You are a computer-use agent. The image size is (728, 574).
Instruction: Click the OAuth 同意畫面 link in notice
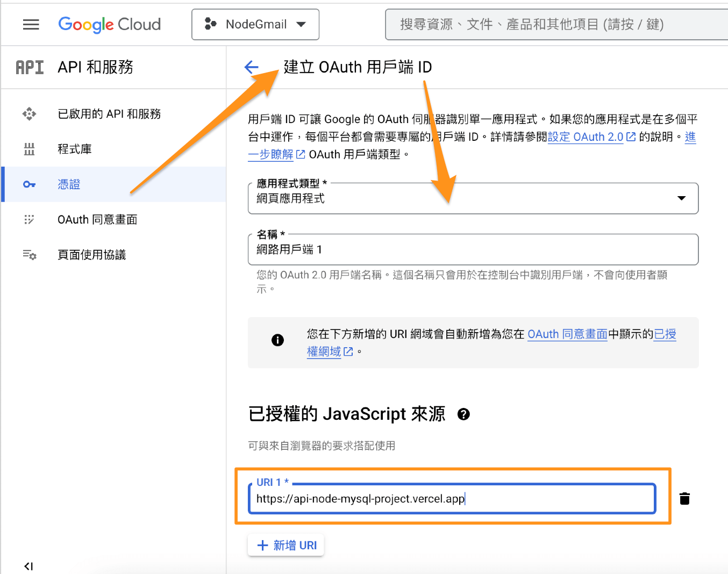point(567,334)
